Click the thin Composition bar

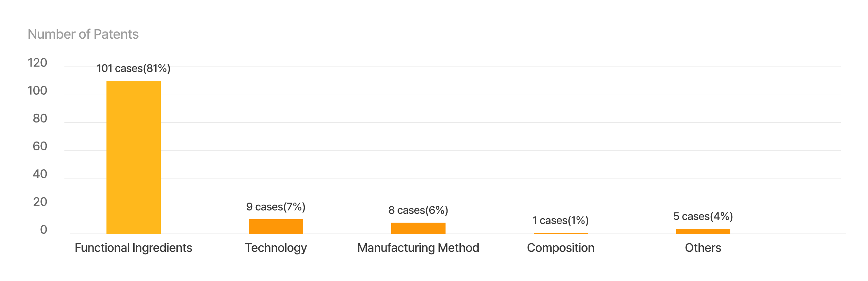(560, 233)
